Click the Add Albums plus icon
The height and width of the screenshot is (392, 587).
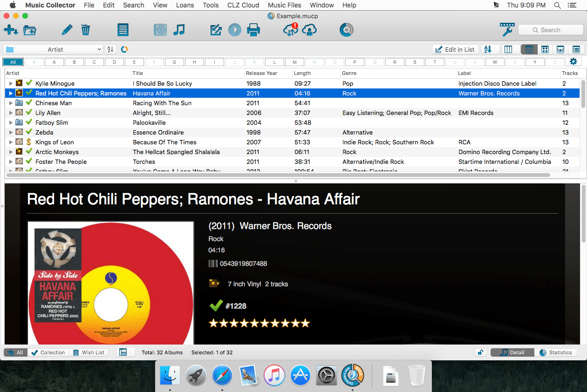[x=10, y=30]
